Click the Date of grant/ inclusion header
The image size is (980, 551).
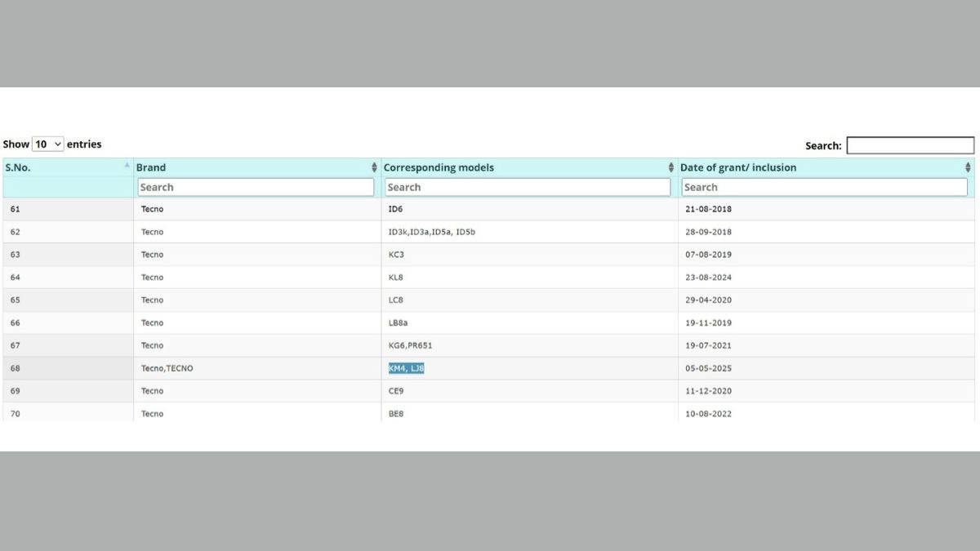[737, 167]
